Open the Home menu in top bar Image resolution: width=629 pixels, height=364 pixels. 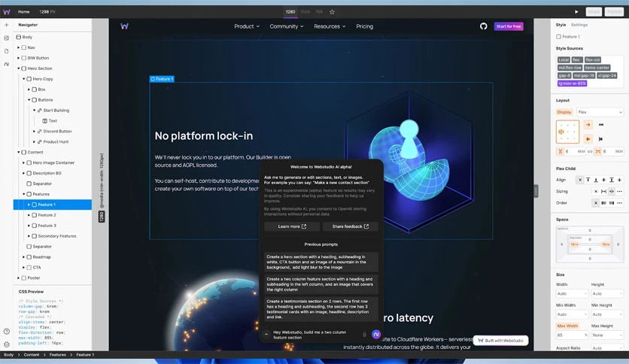click(23, 11)
